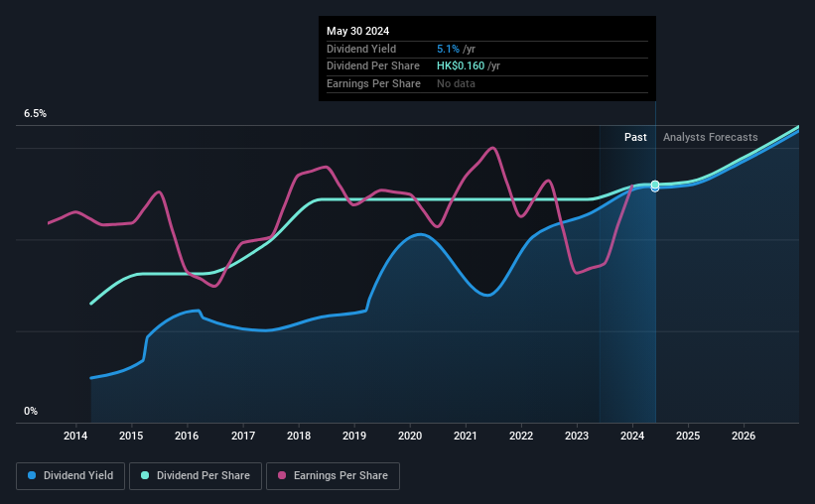Click the 2024 x-axis label

[632, 436]
